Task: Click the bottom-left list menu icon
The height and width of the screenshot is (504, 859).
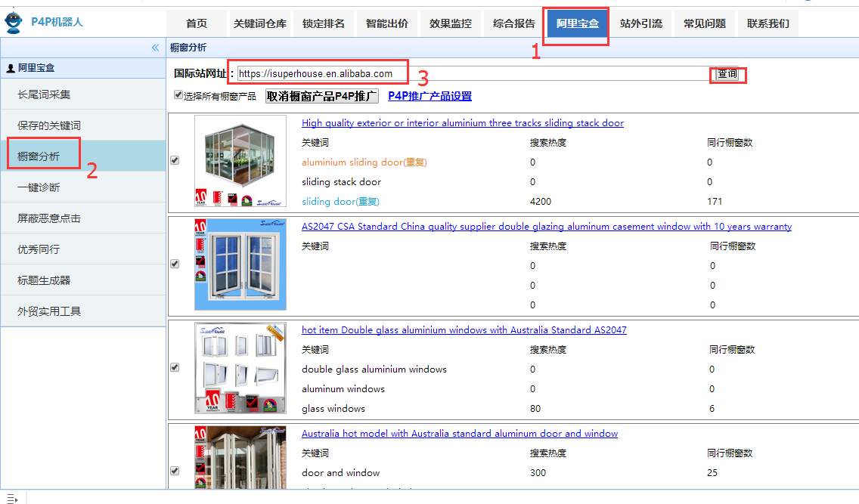Action: pos(12,499)
